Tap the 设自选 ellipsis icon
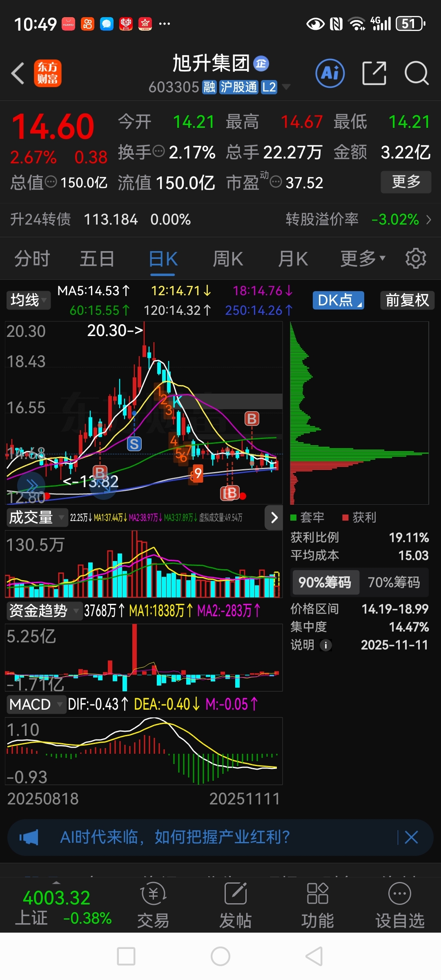The image size is (441, 980). tap(400, 894)
